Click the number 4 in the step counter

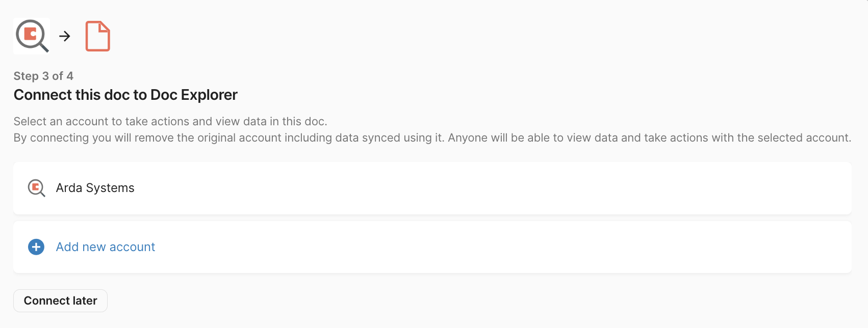coord(70,76)
